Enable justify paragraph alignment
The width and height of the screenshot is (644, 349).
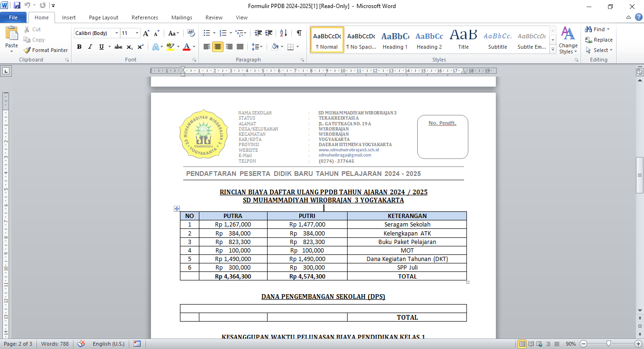(x=240, y=47)
